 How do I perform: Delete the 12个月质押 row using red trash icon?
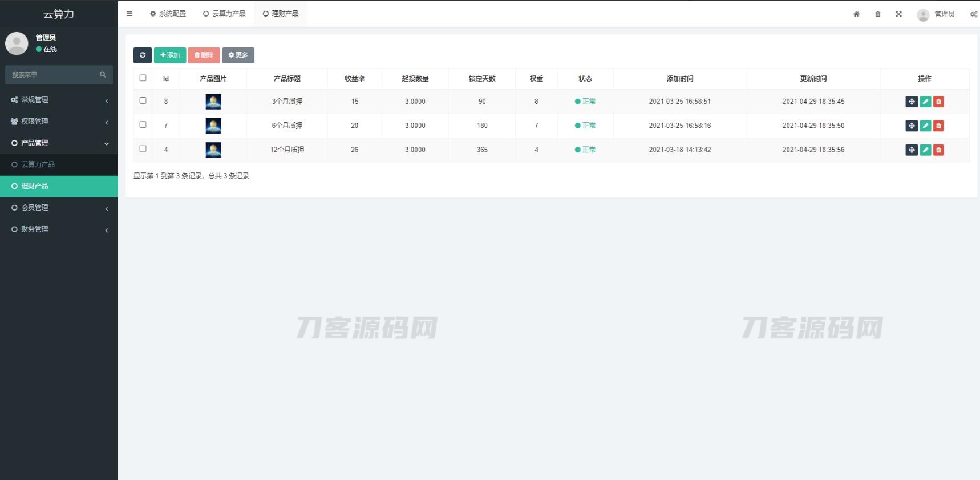pyautogui.click(x=938, y=150)
